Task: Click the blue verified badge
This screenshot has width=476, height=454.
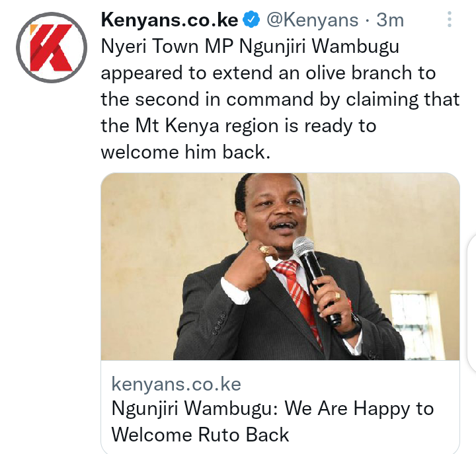Action: click(x=252, y=20)
